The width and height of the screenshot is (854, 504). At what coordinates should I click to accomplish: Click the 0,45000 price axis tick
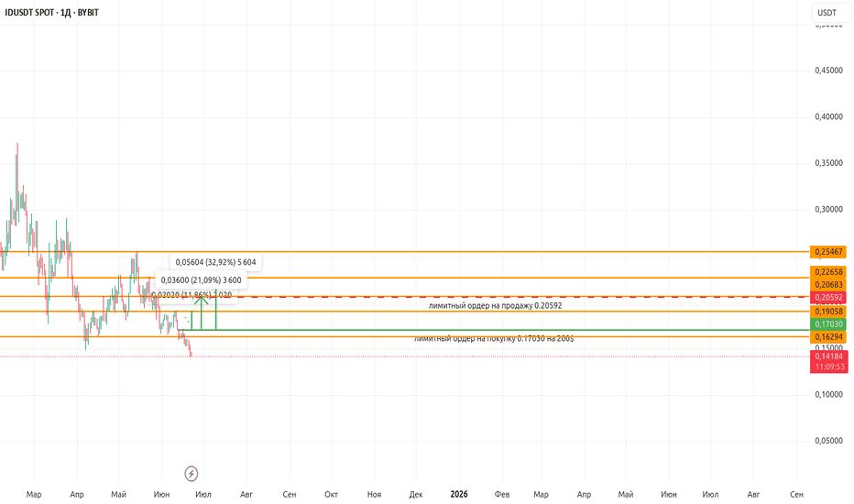[828, 71]
